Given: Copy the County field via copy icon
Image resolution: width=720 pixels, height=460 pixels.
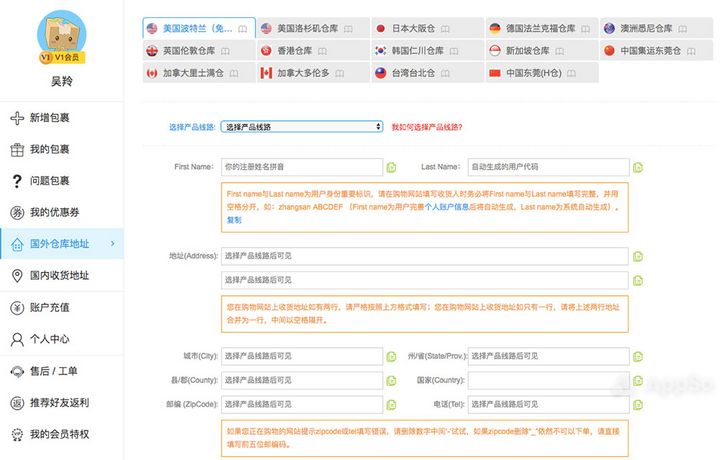Looking at the screenshot, I should point(391,381).
